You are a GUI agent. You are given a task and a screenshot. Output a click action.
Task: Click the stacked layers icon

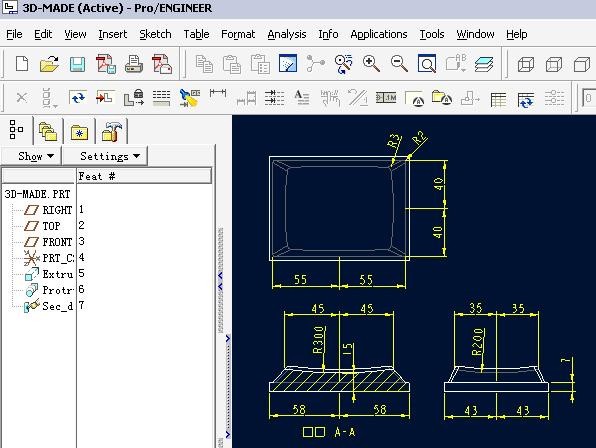pyautogui.click(x=483, y=64)
